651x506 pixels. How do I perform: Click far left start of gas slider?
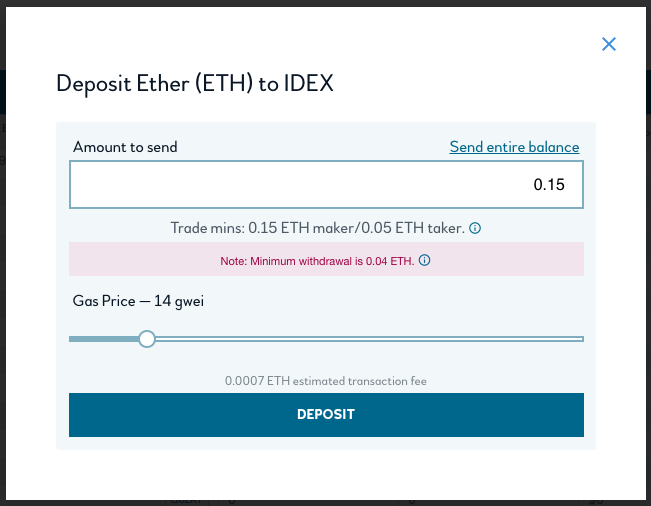[x=71, y=339]
